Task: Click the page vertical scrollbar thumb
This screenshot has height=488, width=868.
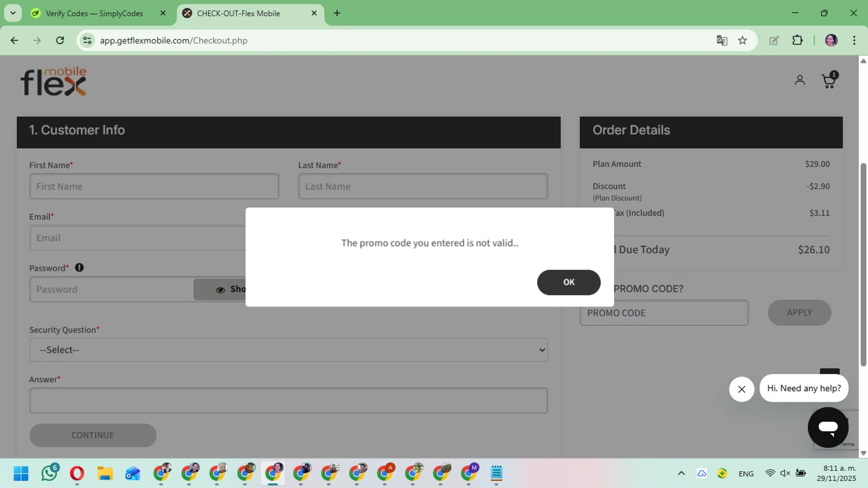Action: [x=863, y=265]
